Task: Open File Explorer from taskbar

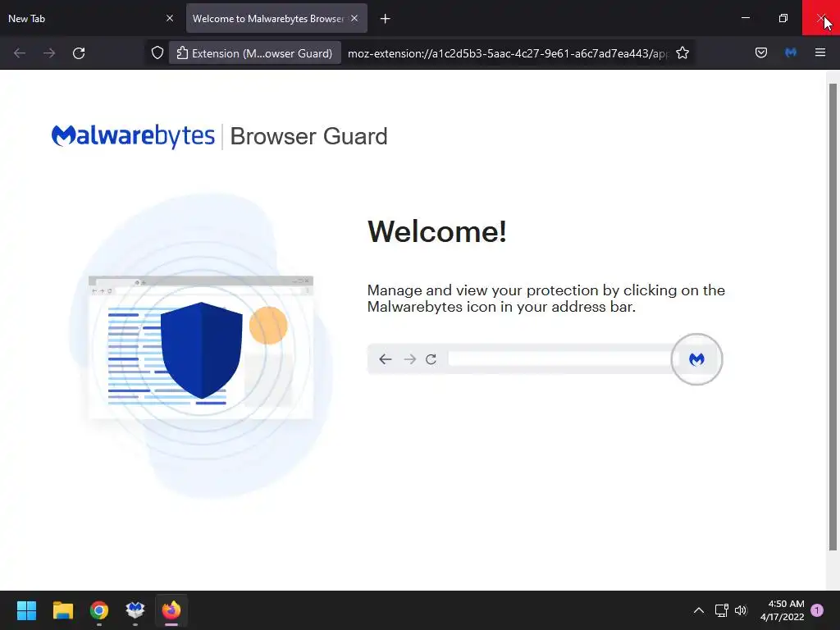Action: [62, 610]
